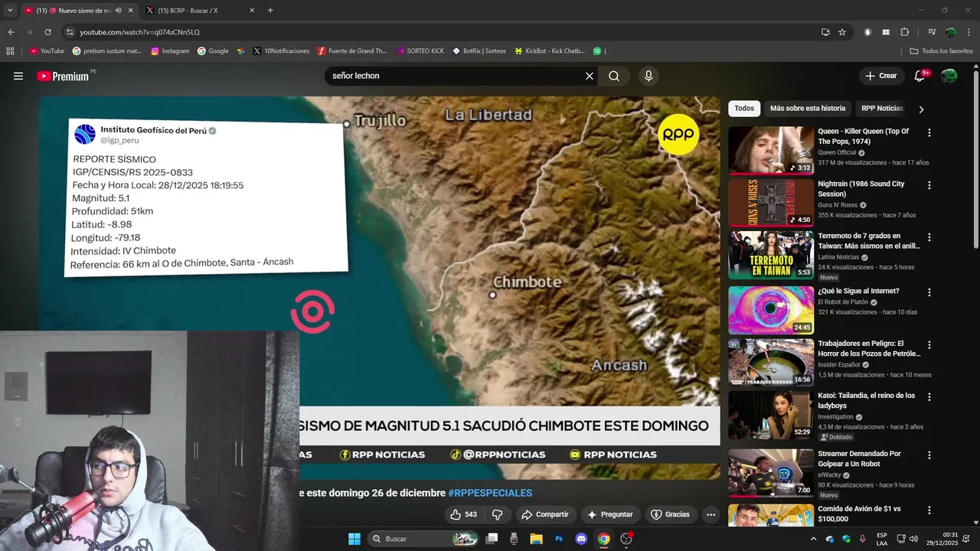The width and height of the screenshot is (980, 551).
Task: Open the YouTube notifications bell
Action: [920, 76]
